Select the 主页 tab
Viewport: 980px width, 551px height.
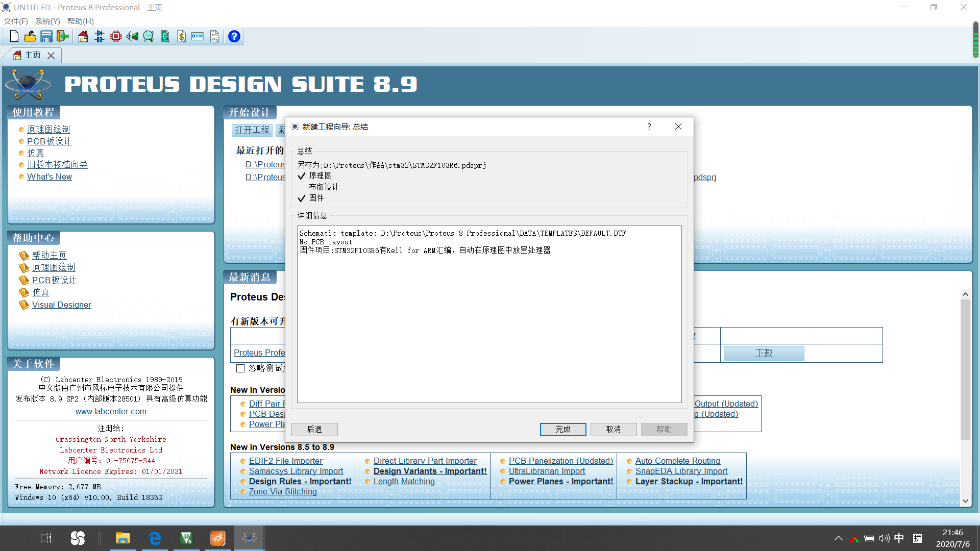32,55
